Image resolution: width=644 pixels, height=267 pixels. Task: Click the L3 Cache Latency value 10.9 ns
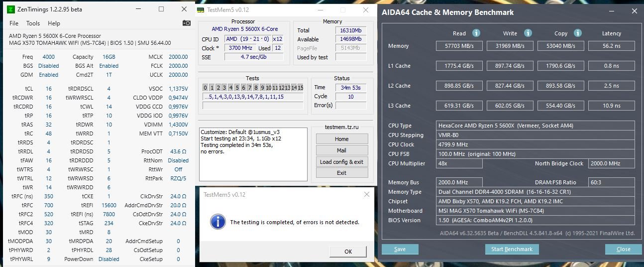coord(611,106)
